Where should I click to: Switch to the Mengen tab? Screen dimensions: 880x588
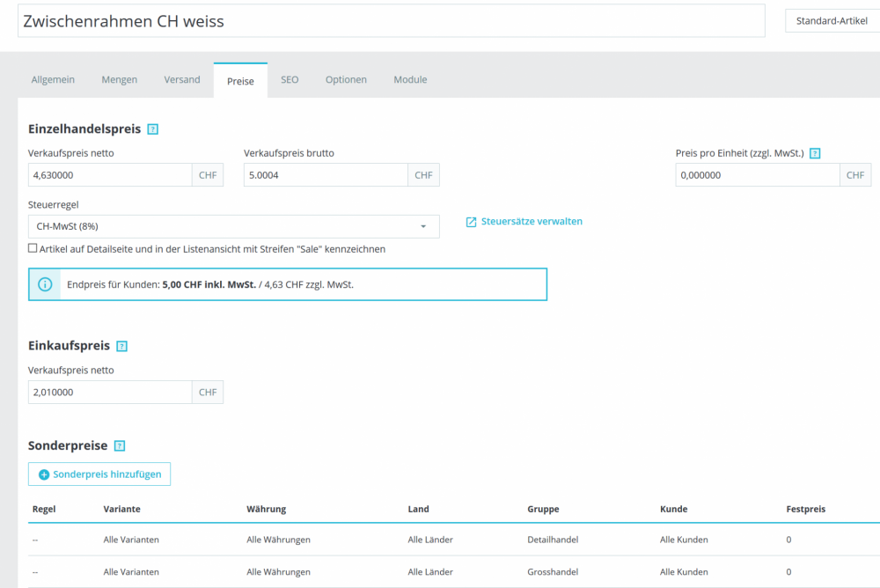point(119,80)
